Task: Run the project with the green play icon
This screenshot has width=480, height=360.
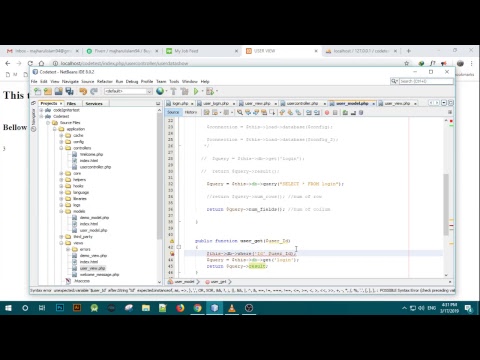Action: pyautogui.click(x=196, y=91)
